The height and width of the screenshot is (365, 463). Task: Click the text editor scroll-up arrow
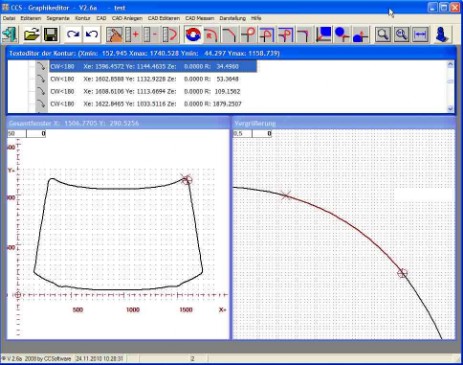[x=450, y=65]
